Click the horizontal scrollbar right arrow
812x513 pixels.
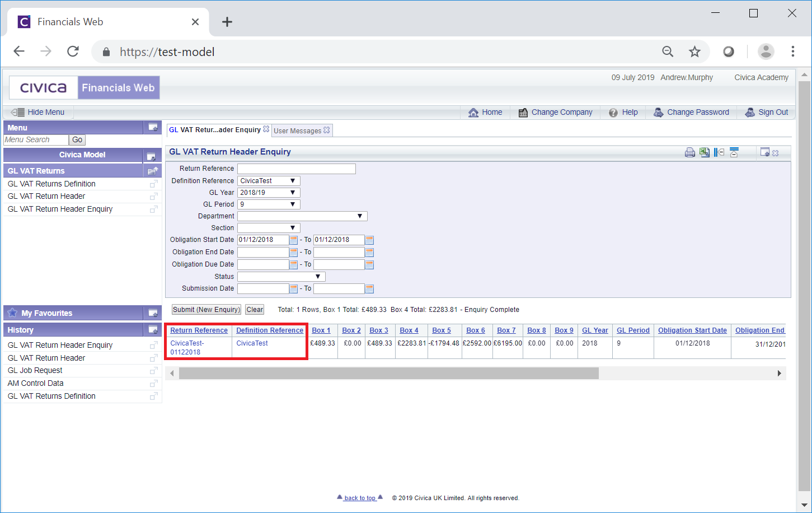[x=780, y=374]
